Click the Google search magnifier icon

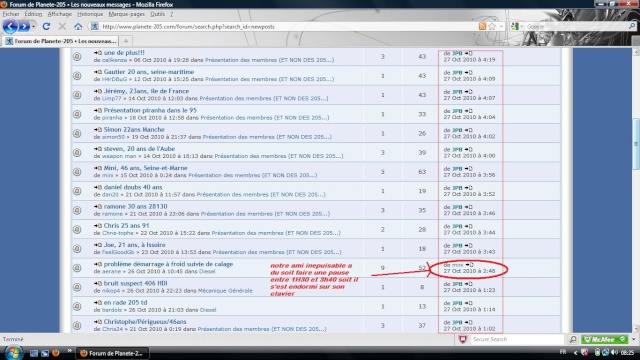click(632, 27)
